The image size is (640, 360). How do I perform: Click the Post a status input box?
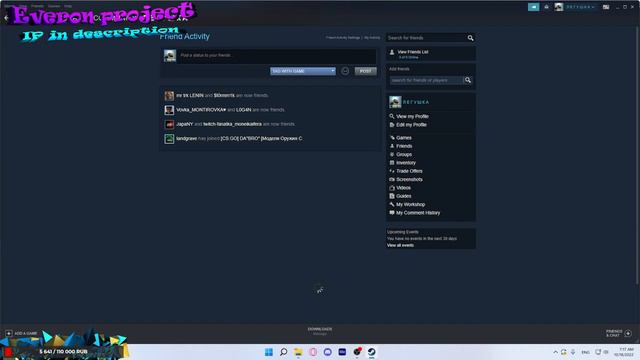(277, 56)
